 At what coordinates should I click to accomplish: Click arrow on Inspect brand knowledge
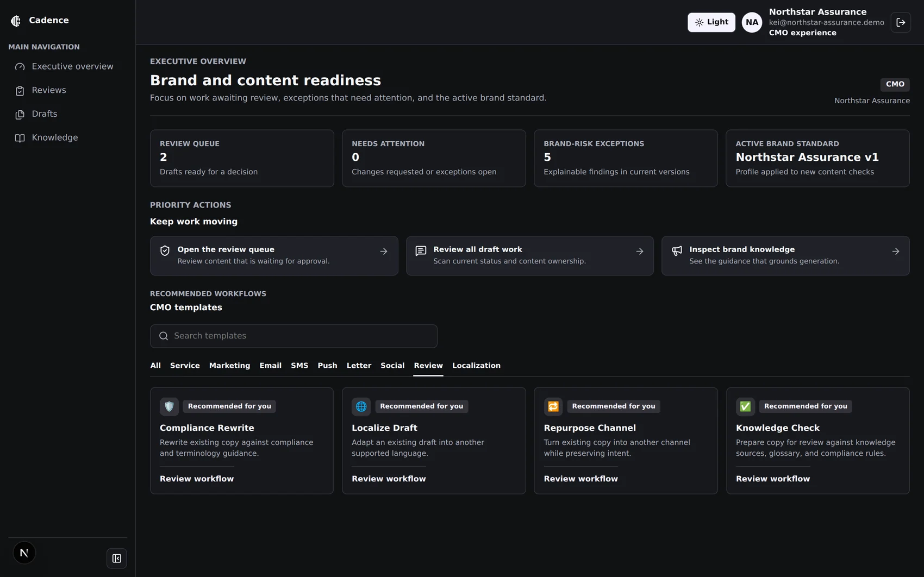click(x=896, y=252)
